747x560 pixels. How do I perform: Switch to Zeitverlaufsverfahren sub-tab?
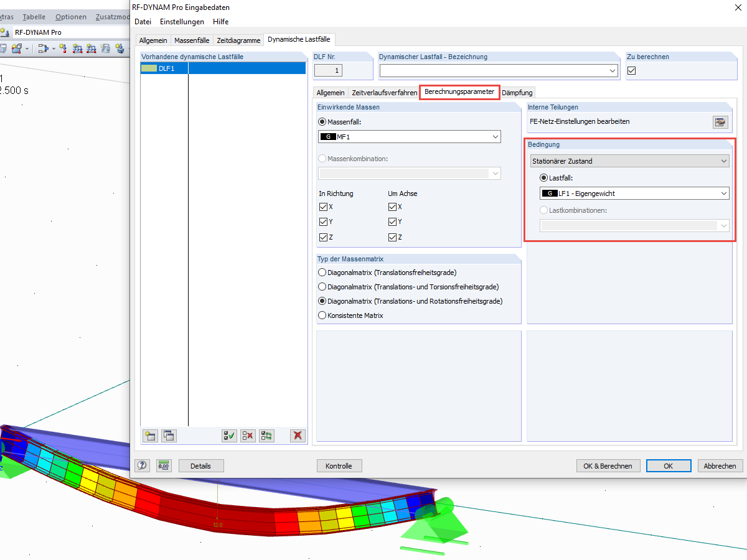click(384, 93)
